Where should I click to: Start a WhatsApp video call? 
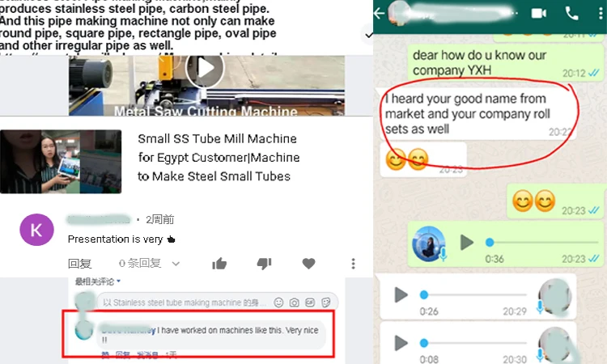pos(538,14)
